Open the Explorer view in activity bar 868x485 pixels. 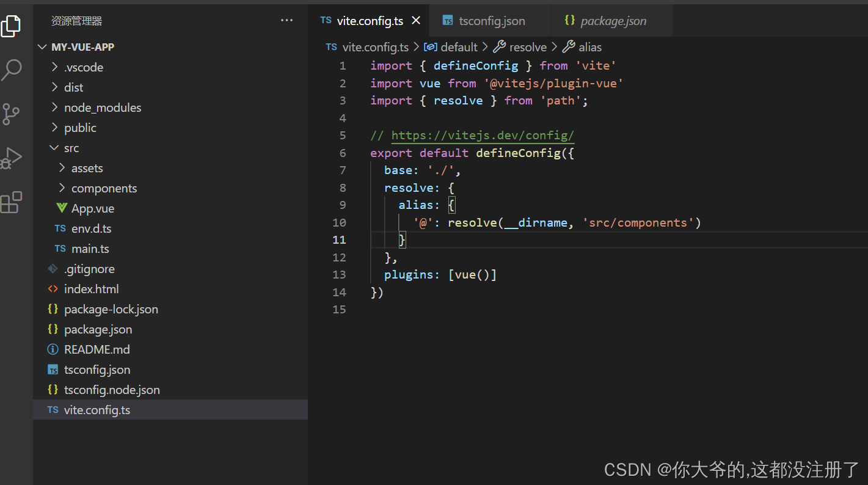[x=10, y=26]
